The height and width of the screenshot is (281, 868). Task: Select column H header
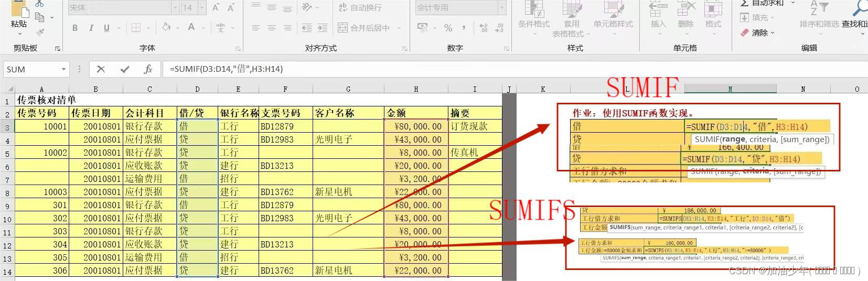coord(416,89)
